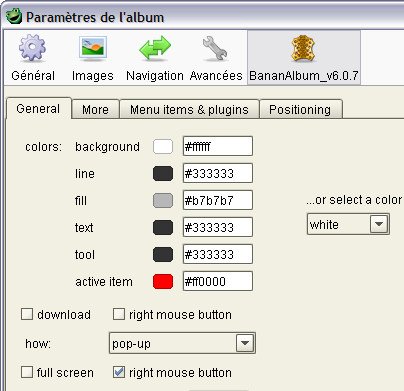This screenshot has width=404, height=391.
Task: Enable right mouse button beside download
Action: click(119, 314)
